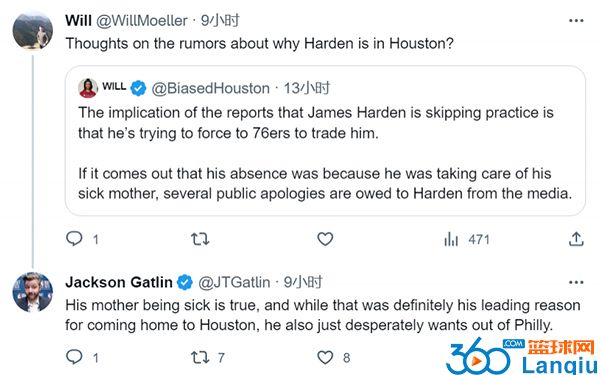This screenshot has height=375, width=600.
Task: Visit the @WillMoeller handle
Action: tap(142, 20)
